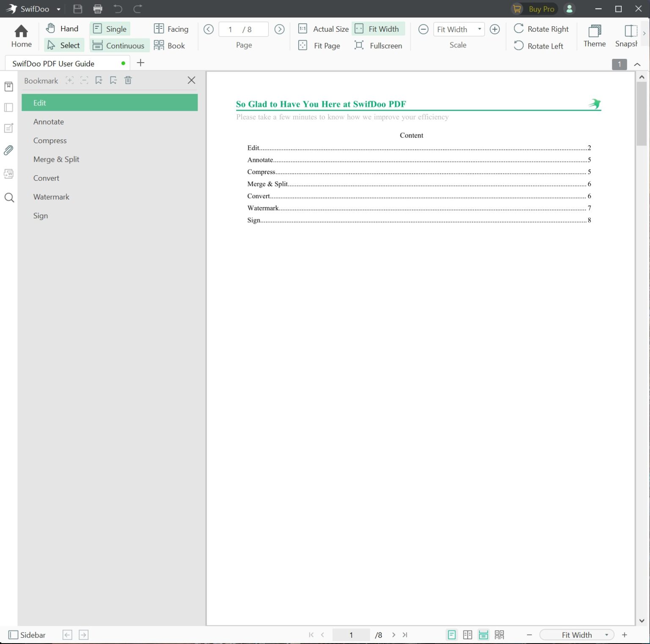This screenshot has height=644, width=650.
Task: Toggle Continuous scrolling view
Action: click(119, 45)
